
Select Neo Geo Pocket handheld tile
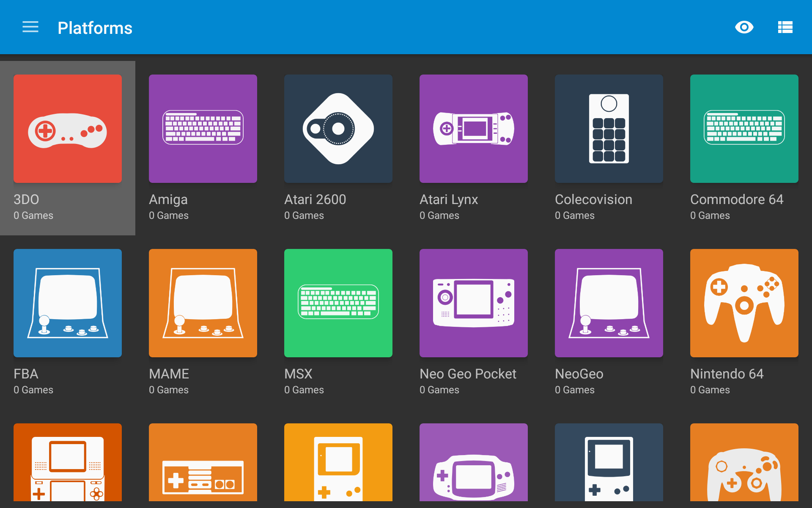pyautogui.click(x=474, y=303)
